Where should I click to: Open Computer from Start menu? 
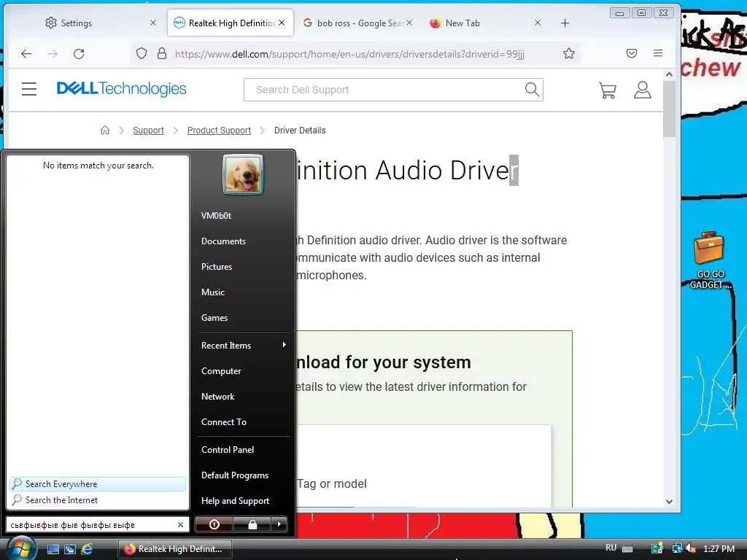point(221,371)
